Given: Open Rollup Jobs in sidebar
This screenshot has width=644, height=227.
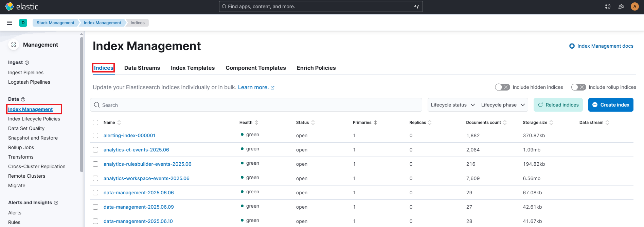Looking at the screenshot, I should click(x=21, y=147).
